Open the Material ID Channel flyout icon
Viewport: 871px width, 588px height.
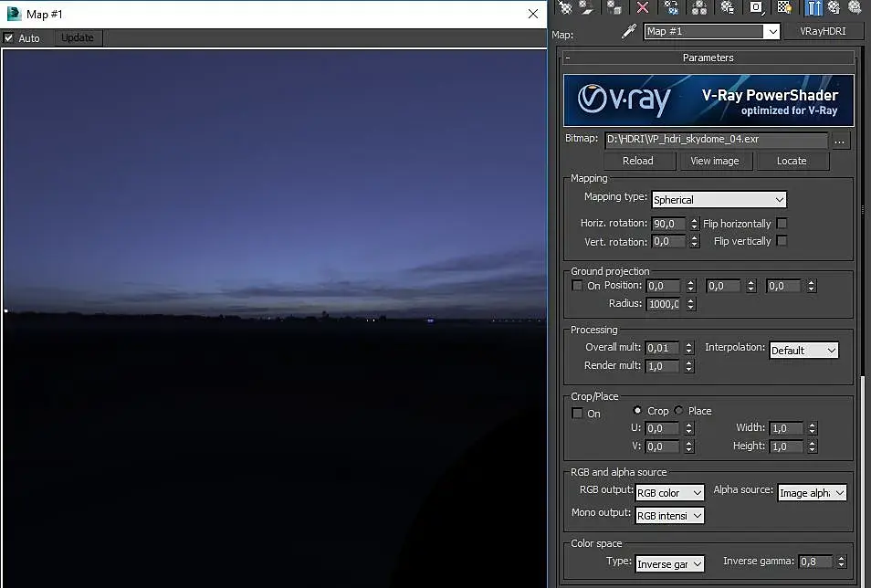(757, 7)
